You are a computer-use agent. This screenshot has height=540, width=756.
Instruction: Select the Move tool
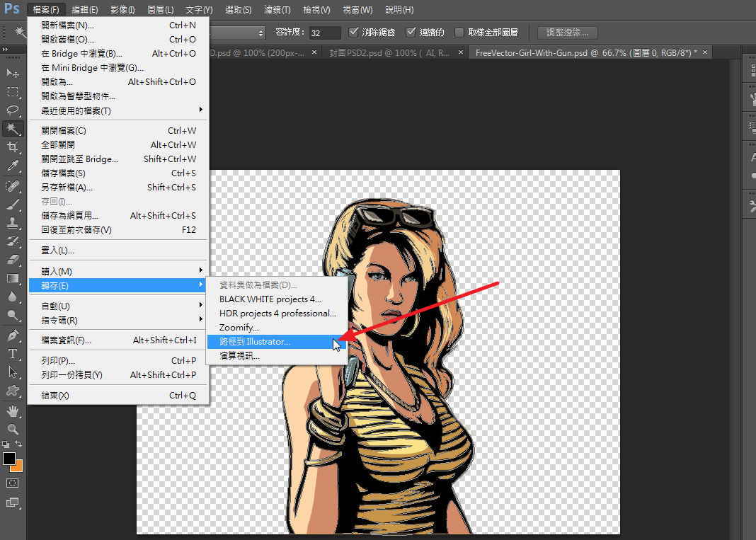click(x=13, y=74)
